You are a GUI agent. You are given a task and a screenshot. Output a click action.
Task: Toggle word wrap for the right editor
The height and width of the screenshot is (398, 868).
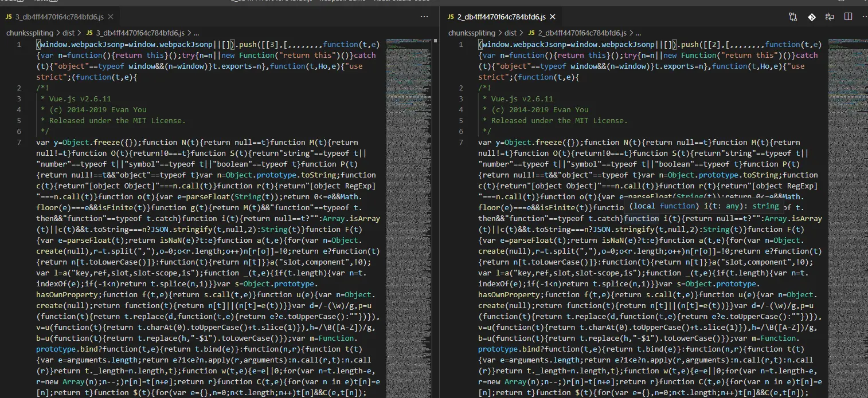click(829, 17)
